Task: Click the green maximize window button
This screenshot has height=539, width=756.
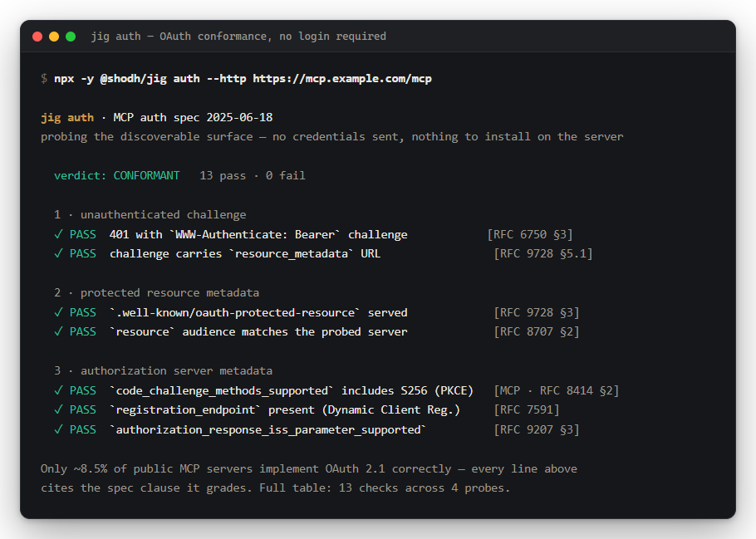Action: pos(71,37)
